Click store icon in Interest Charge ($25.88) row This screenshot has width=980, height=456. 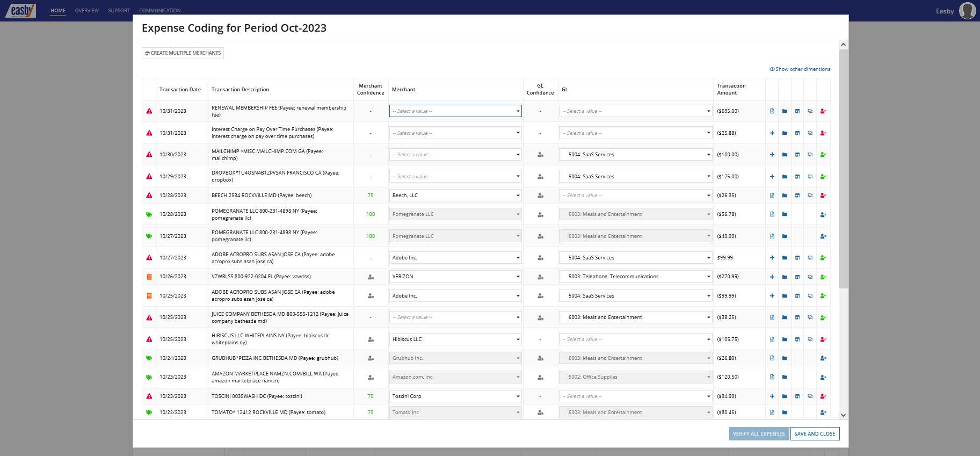point(797,133)
